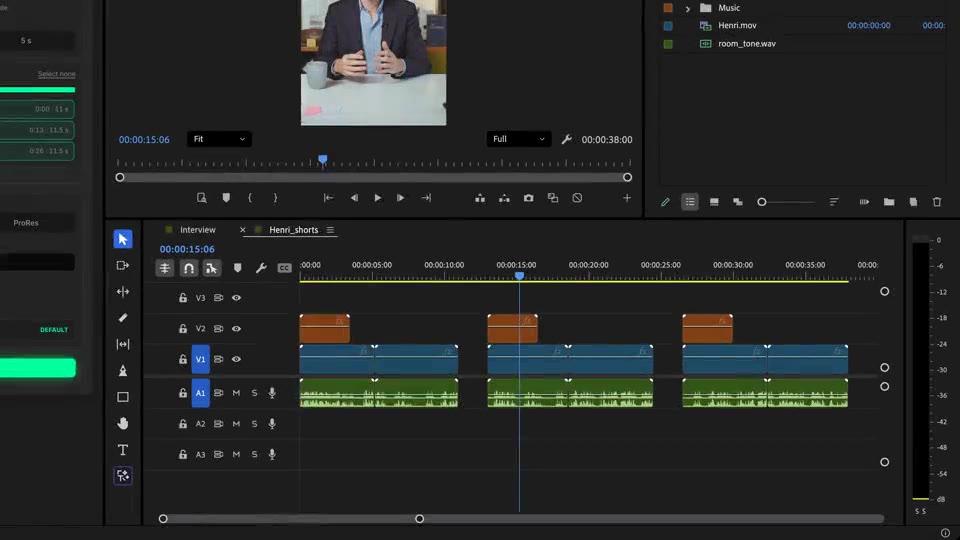Open the Fit zoom level dropdown
Screen dimensions: 960x540
[x=219, y=139]
